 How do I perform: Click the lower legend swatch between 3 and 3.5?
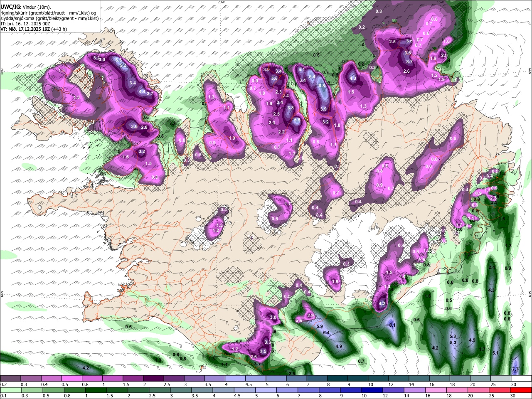click(181, 390)
